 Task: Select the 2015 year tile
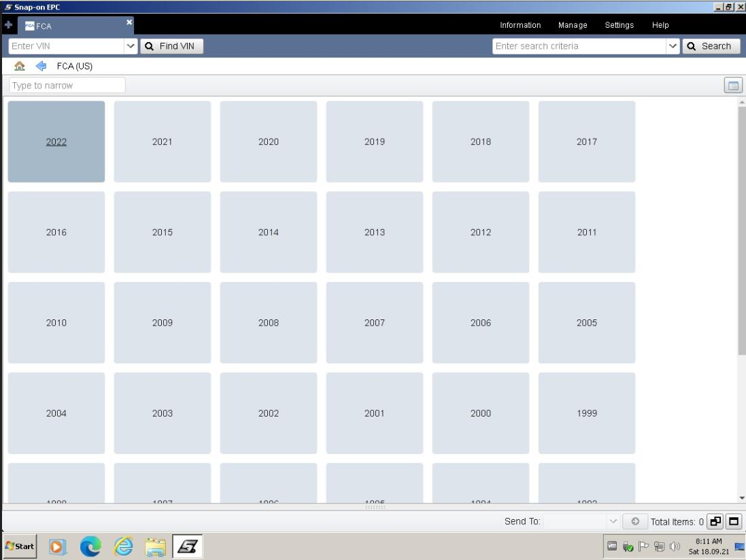163,232
